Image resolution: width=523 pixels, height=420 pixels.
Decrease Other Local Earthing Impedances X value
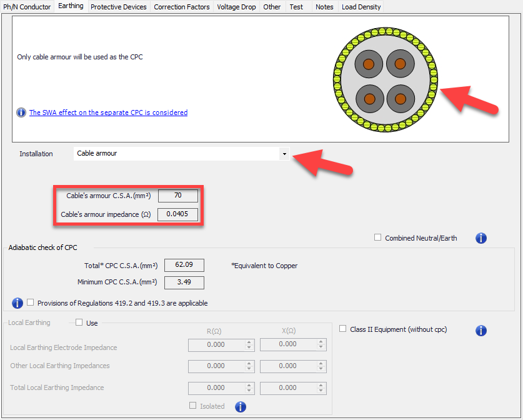coord(321,369)
